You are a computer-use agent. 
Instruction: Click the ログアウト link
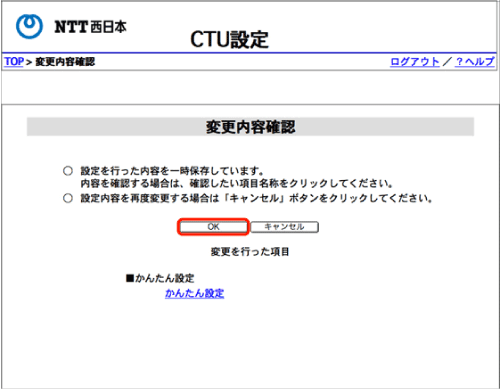pyautogui.click(x=415, y=62)
